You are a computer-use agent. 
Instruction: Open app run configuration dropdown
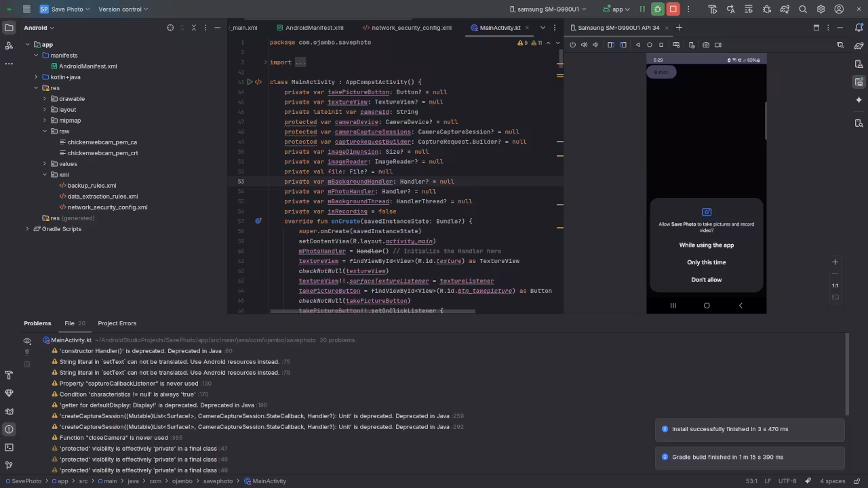click(x=616, y=9)
